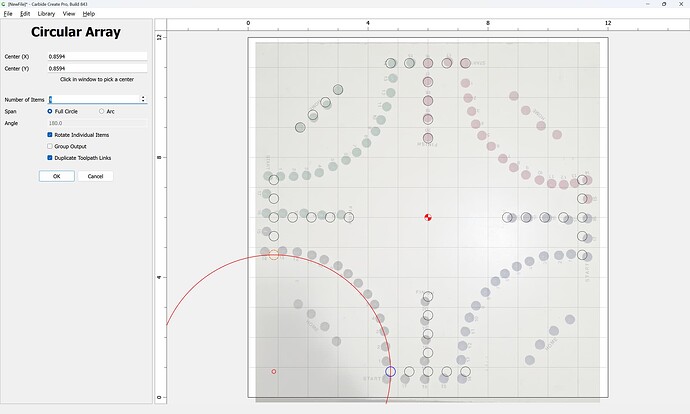Screen dimensions: 690x414
Task: Click the Center (X) input field
Action: pos(97,56)
